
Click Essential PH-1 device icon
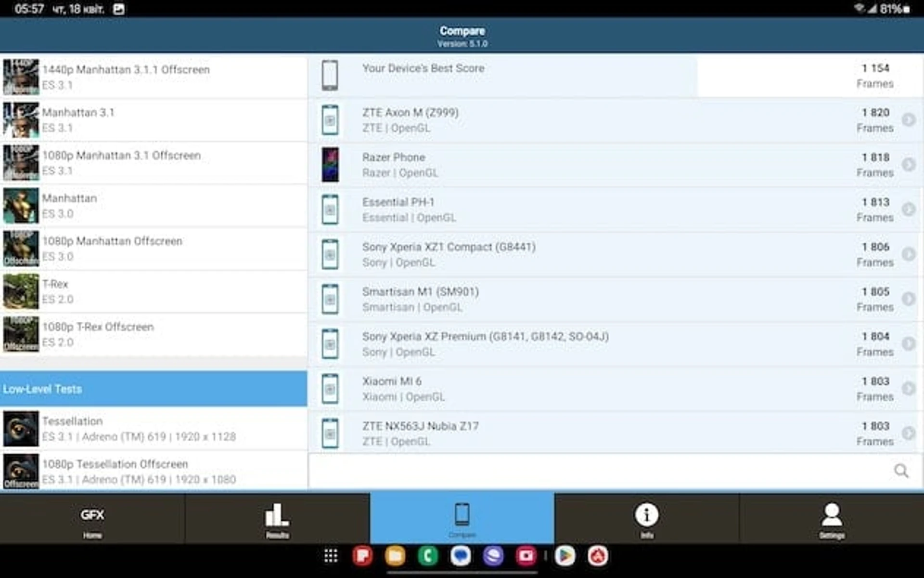[x=330, y=210]
